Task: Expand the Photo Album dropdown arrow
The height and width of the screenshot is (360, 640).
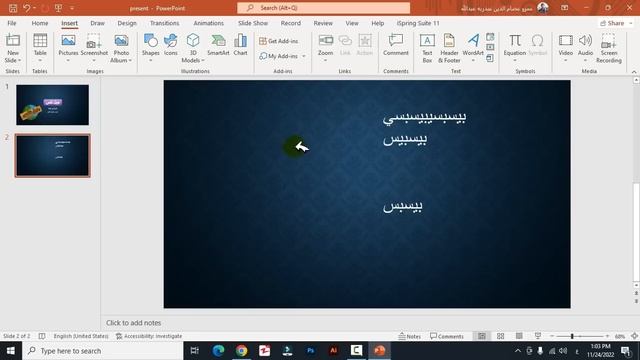Action: click(x=130, y=60)
